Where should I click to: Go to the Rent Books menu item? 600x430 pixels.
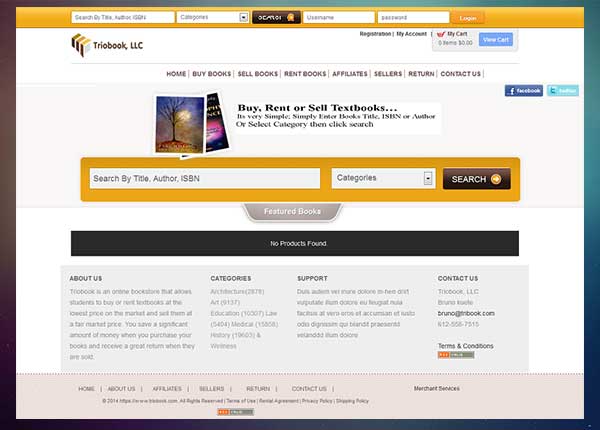(305, 74)
